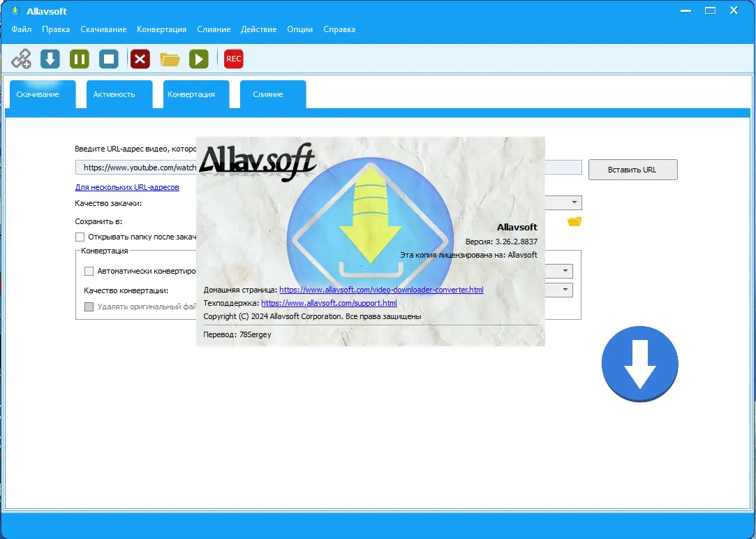The image size is (756, 539).
Task: Open the 'Действие' menu
Action: tap(259, 29)
